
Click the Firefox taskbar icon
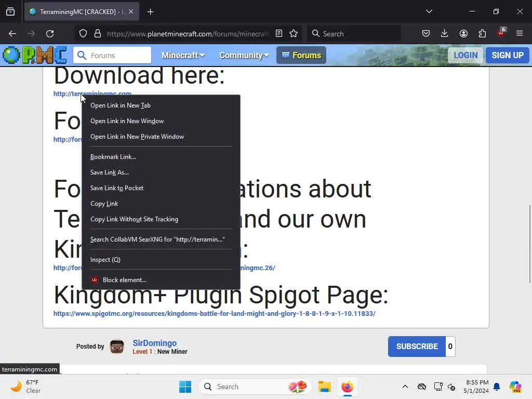pyautogui.click(x=348, y=387)
